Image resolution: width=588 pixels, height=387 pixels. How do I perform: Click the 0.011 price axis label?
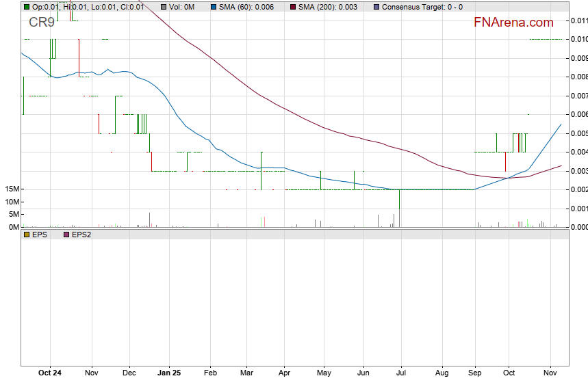(x=578, y=21)
